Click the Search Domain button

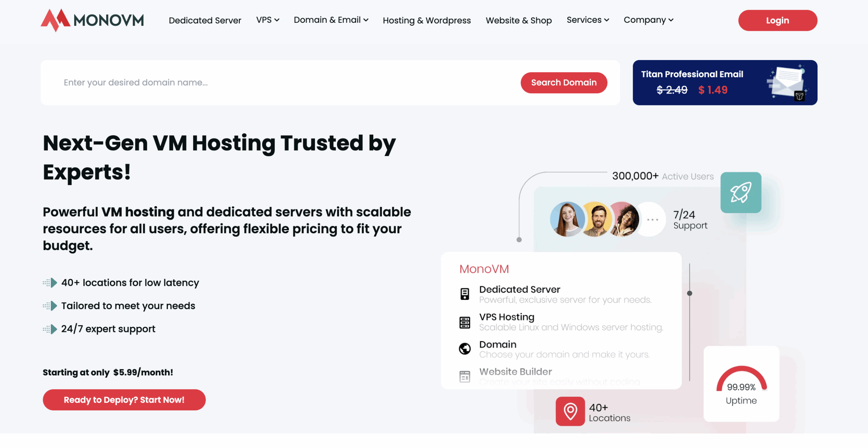564,82
